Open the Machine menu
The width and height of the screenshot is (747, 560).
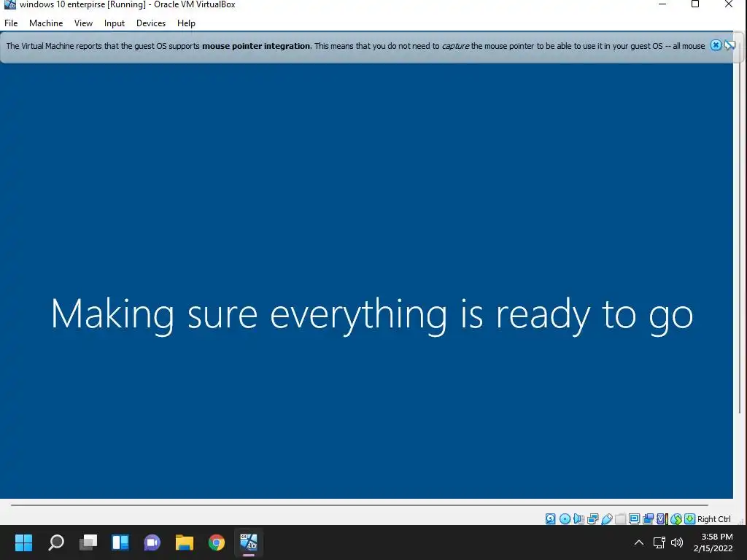[46, 23]
